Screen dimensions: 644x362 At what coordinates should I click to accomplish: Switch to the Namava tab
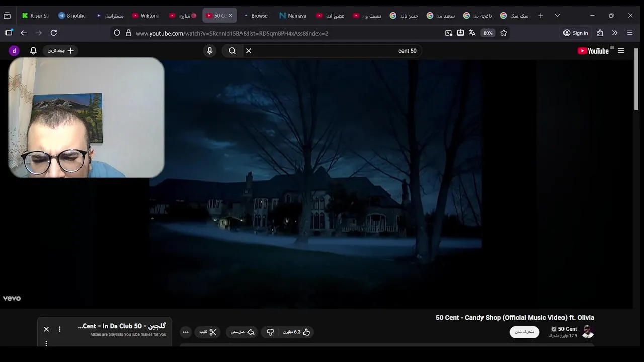click(293, 16)
